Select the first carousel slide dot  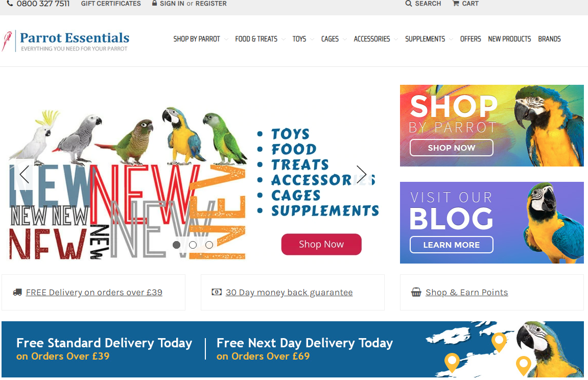pos(176,245)
